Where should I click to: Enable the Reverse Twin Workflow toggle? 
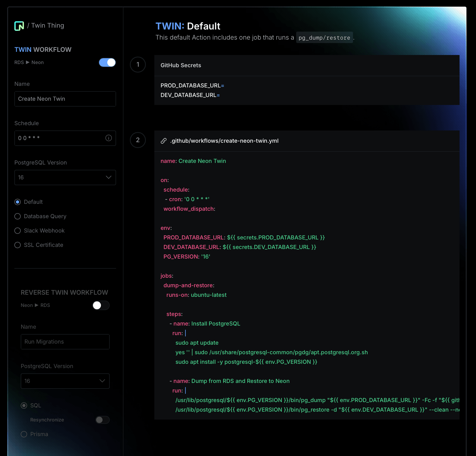point(101,305)
